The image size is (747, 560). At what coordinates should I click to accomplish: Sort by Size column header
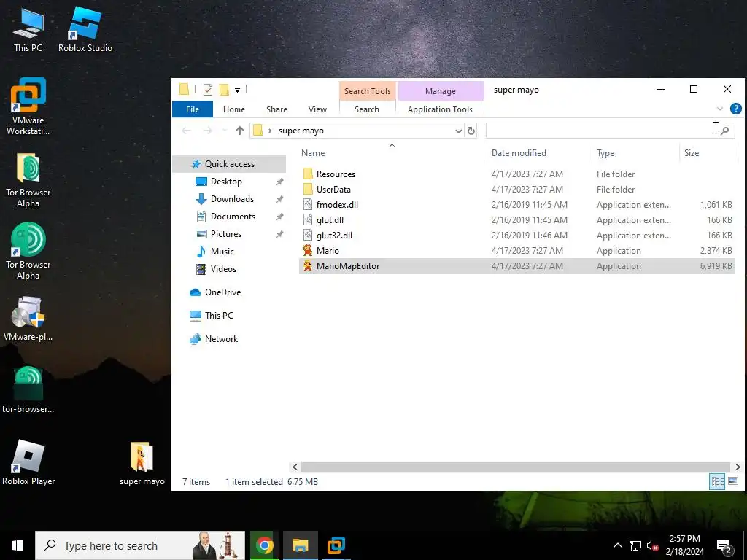tap(708, 153)
